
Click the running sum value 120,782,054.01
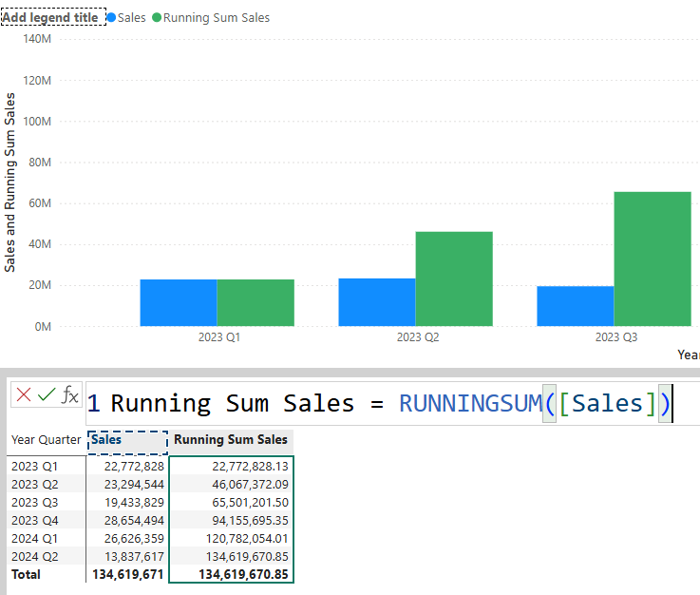pos(247,539)
